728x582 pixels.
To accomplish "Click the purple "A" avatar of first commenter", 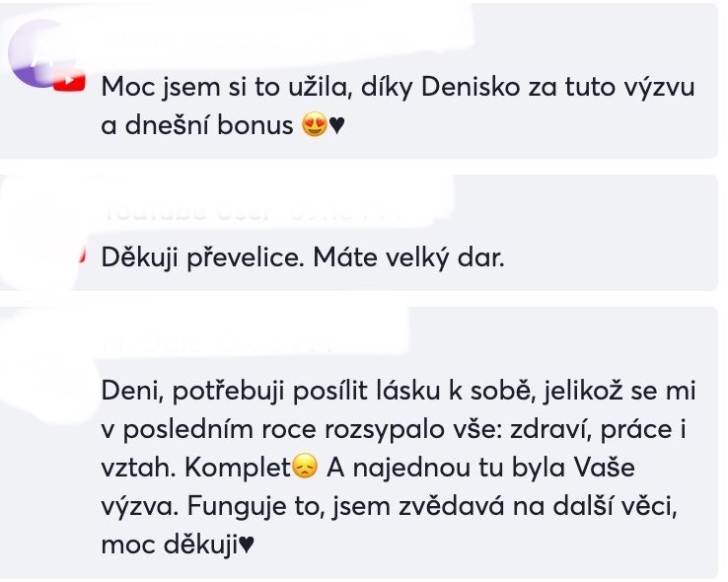I will 40,53.
